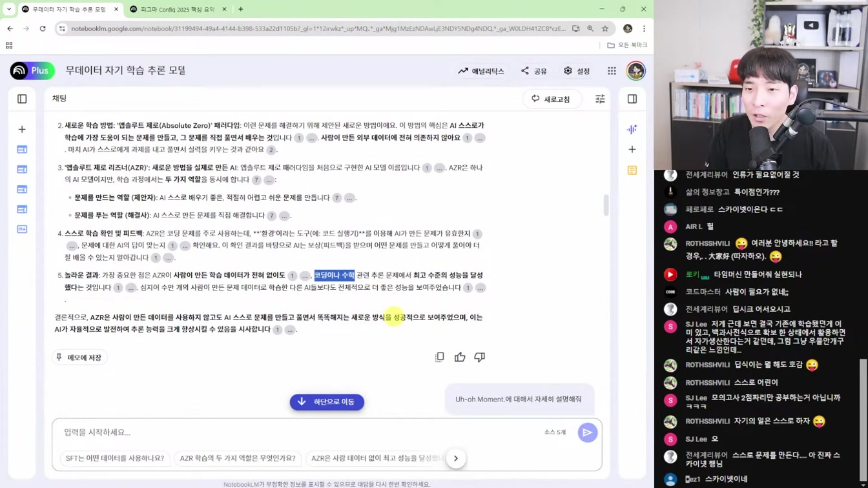Add a source with the plus icon
Viewport: 868px width, 488px height.
[22, 129]
